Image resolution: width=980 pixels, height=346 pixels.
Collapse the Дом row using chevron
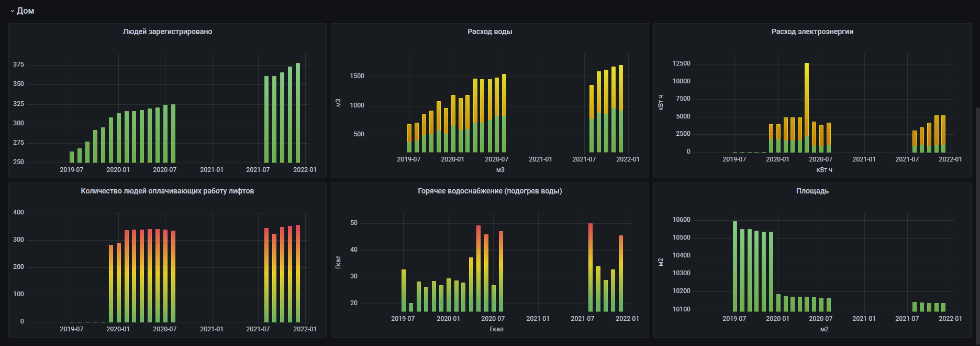click(12, 11)
